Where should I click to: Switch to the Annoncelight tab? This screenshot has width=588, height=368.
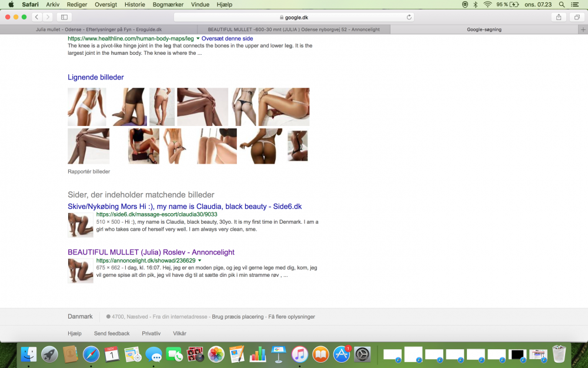point(293,29)
